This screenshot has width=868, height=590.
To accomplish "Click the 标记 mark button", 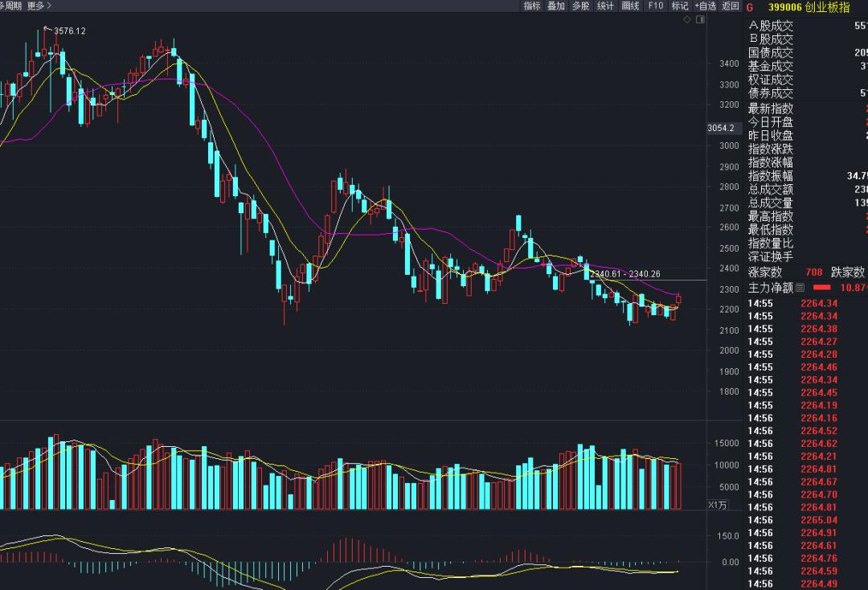I will point(679,6).
